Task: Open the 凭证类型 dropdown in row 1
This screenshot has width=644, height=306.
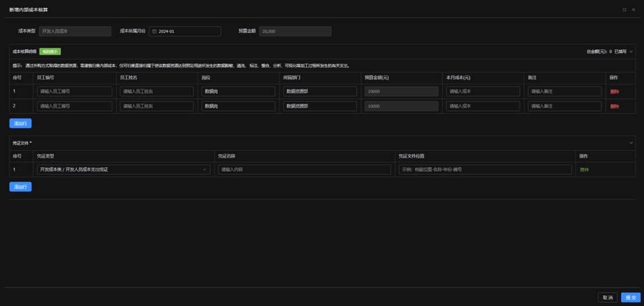Action: [123, 170]
